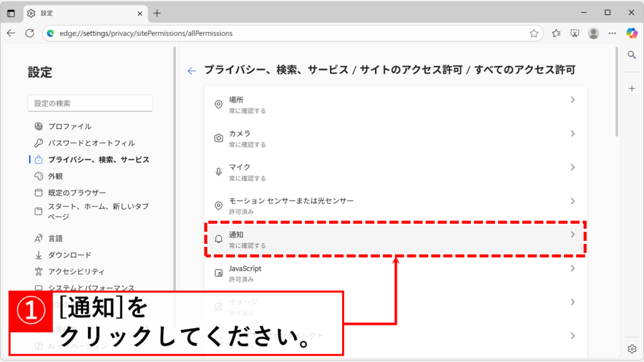The width and height of the screenshot is (644, 362).
Task: Open the screenshot capture toolbar icon
Action: pos(575,33)
